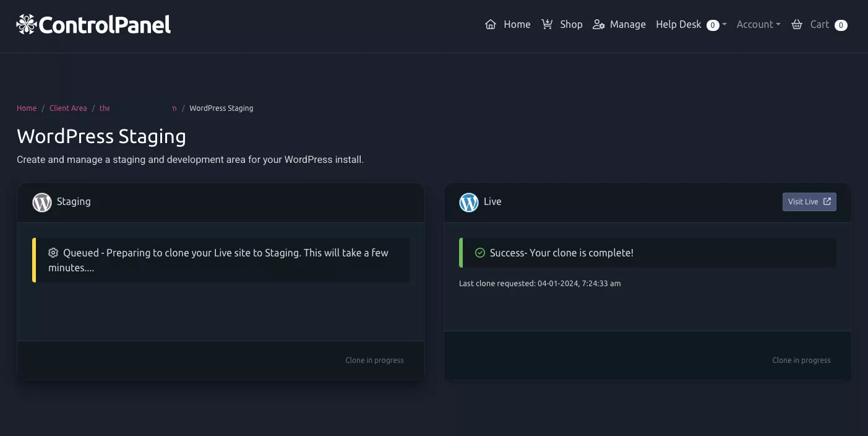Click the Clone in progress status text

click(374, 360)
